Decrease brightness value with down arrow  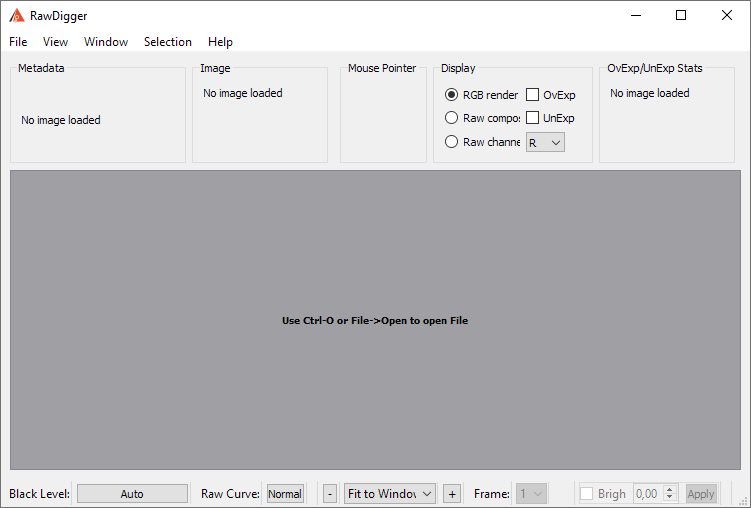pyautogui.click(x=670, y=498)
